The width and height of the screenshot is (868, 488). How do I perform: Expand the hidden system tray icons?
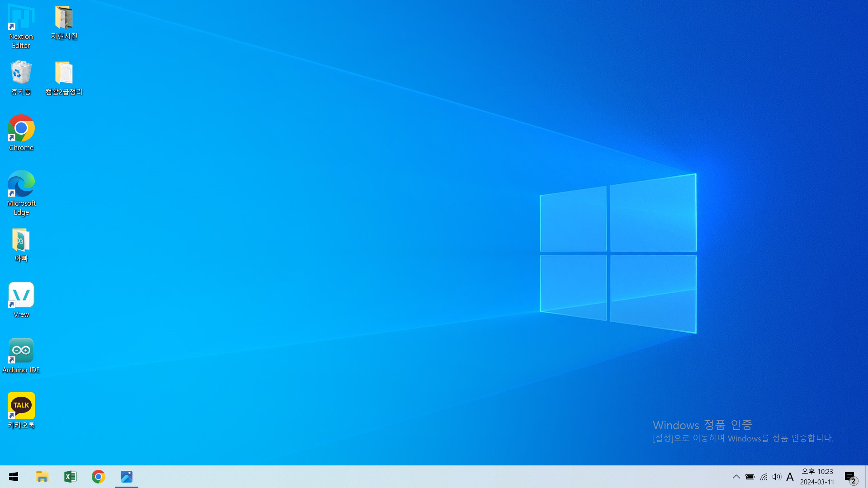coord(736,477)
